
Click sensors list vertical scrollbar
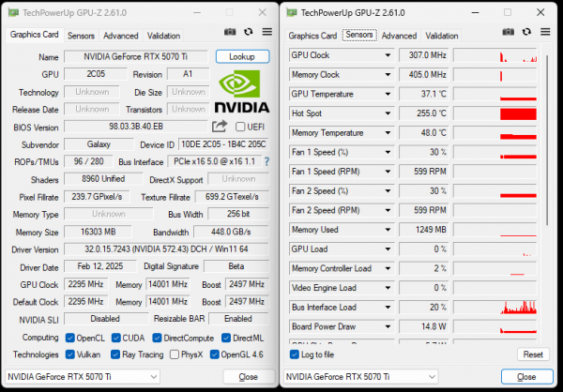[x=547, y=140]
